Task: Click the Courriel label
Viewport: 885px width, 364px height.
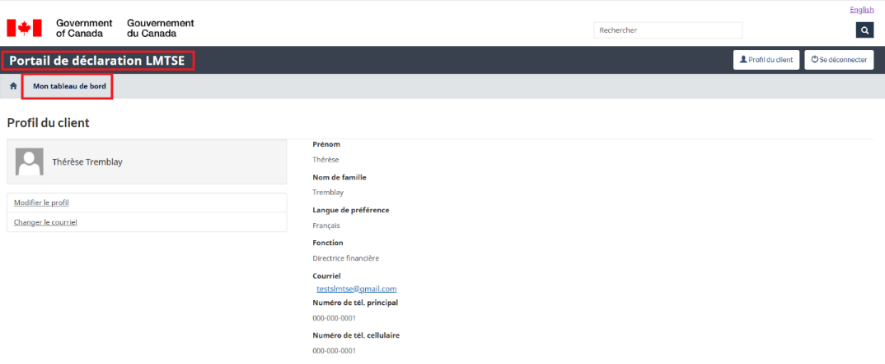Action: [327, 276]
